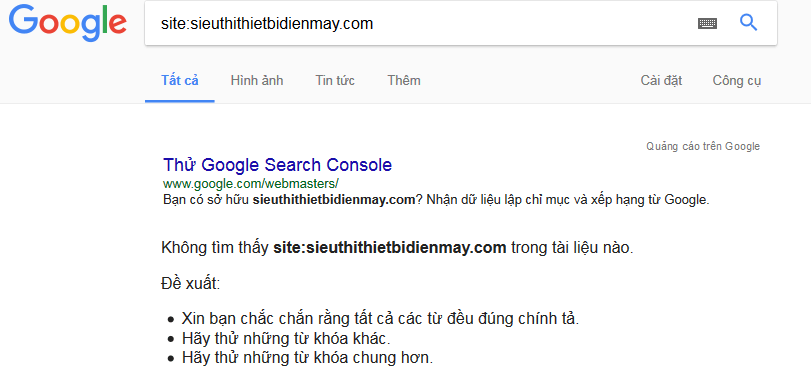811x379 pixels.
Task: Click the Google logo
Action: pos(67,23)
